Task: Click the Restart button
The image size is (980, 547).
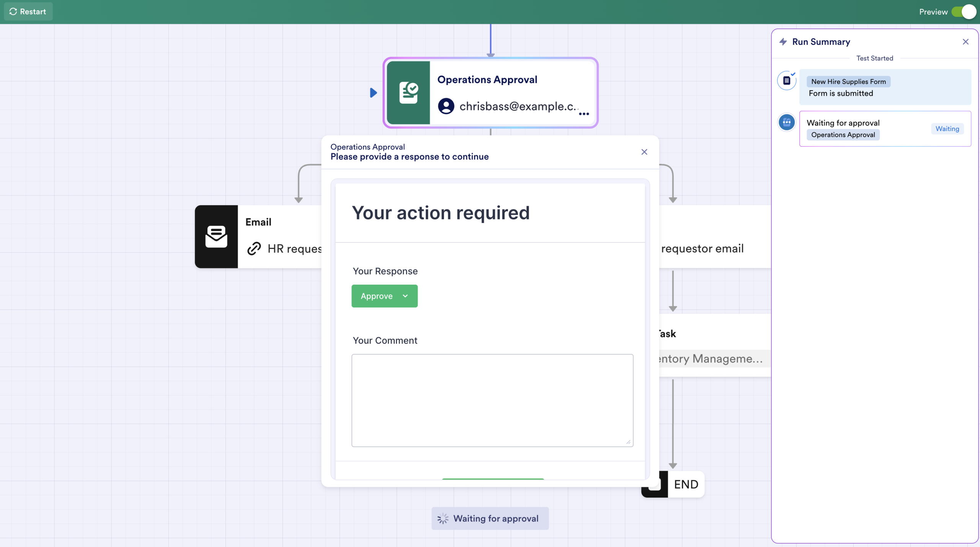Action: (x=28, y=11)
